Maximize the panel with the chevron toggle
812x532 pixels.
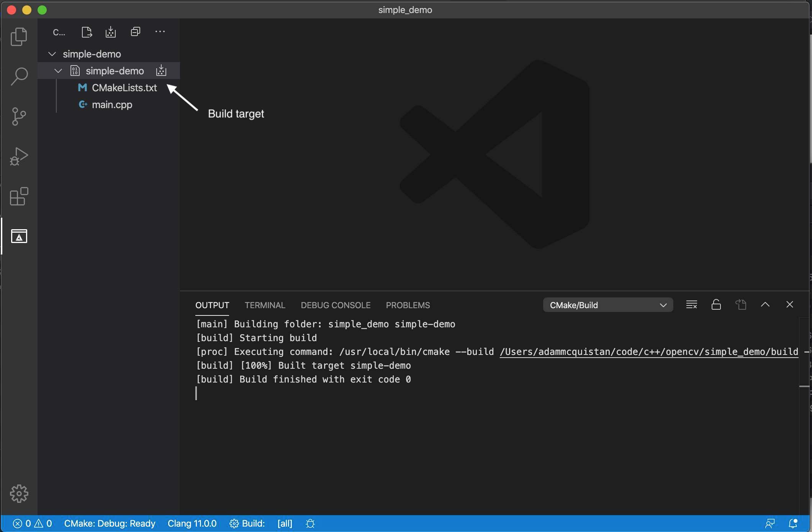[x=765, y=304]
